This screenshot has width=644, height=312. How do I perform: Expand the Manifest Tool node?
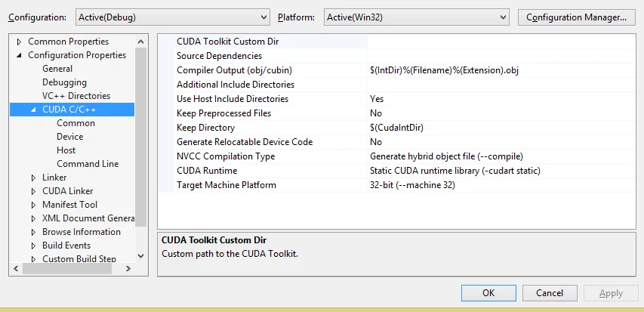pyautogui.click(x=34, y=205)
